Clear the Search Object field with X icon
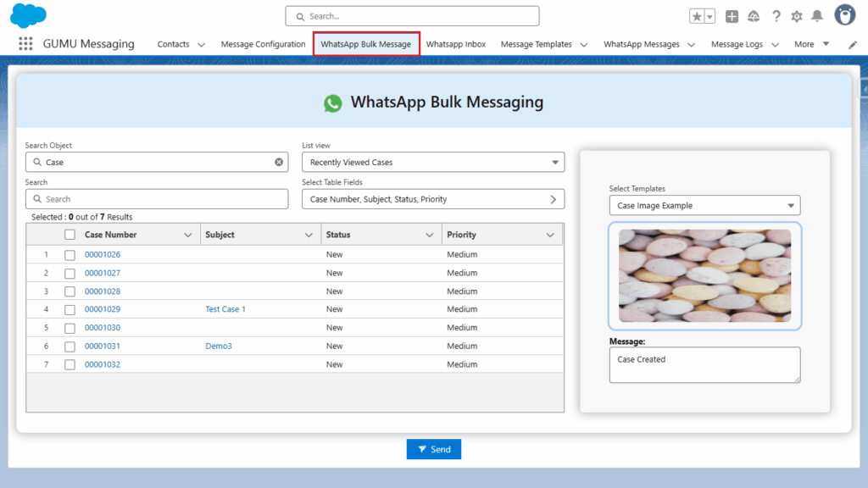 (x=279, y=162)
